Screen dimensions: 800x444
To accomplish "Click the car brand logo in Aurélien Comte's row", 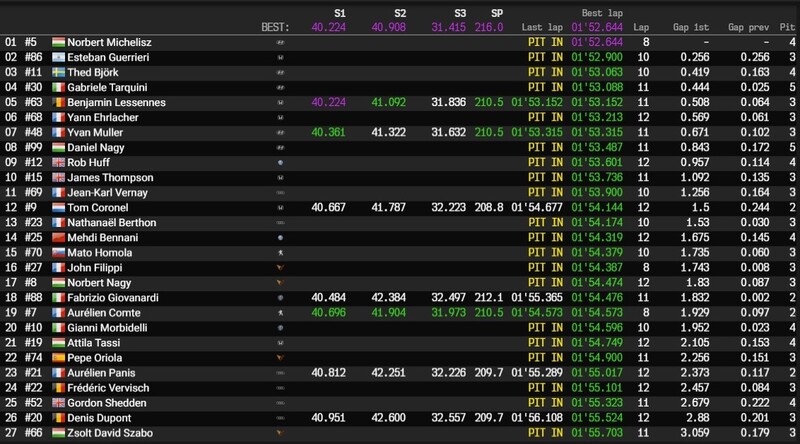I will 278,313.
